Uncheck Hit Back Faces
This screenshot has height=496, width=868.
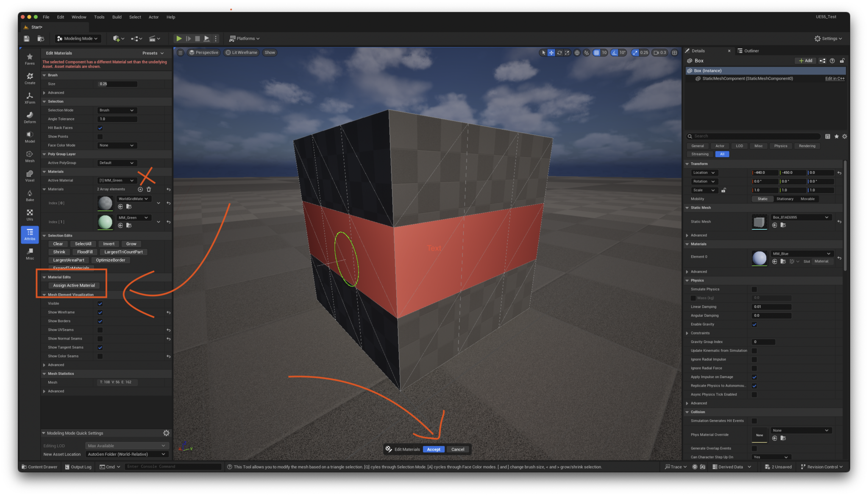point(100,128)
